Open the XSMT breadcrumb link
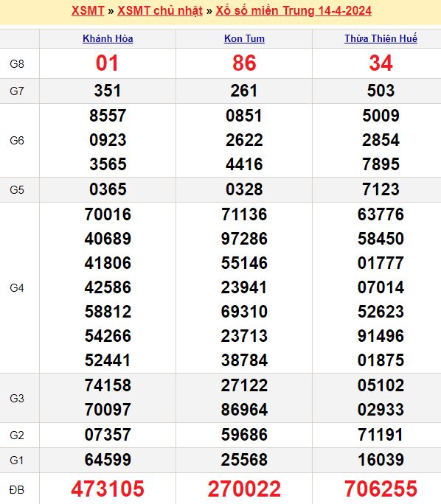 [88, 10]
